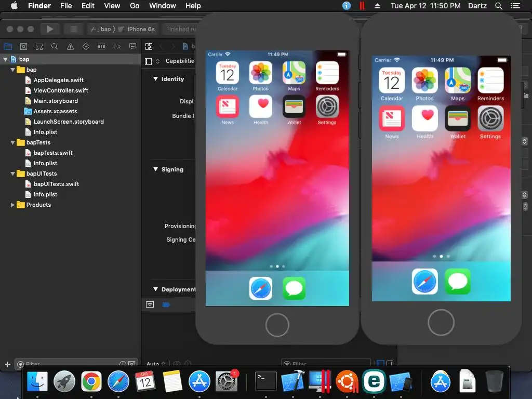Open the Source Control navigator icon
This screenshot has height=399, width=532.
point(23,46)
